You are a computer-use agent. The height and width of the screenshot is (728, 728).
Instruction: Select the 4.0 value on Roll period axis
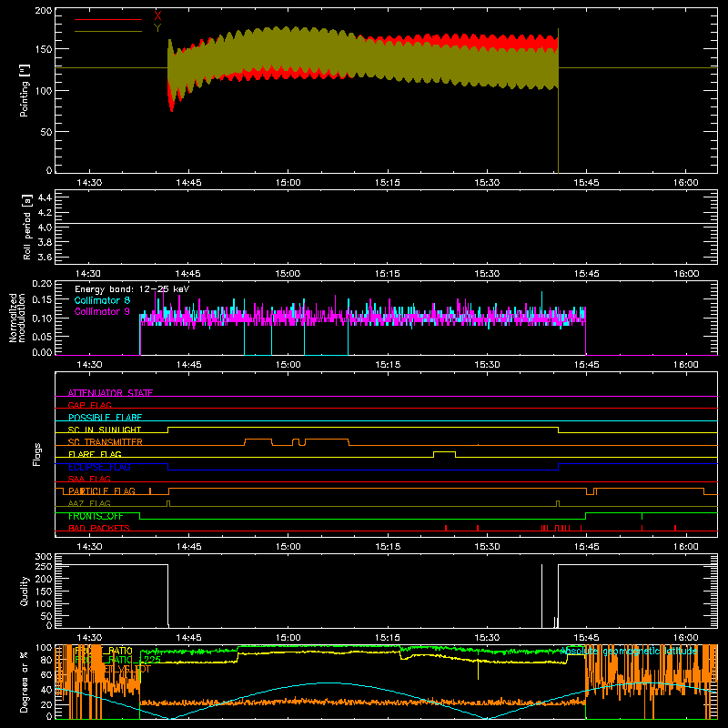click(45, 227)
